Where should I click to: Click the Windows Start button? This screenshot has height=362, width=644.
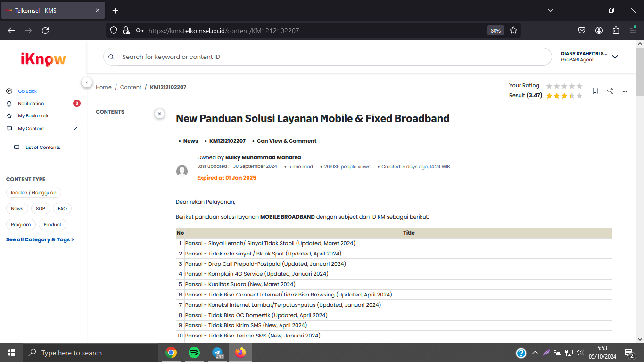[x=11, y=353]
